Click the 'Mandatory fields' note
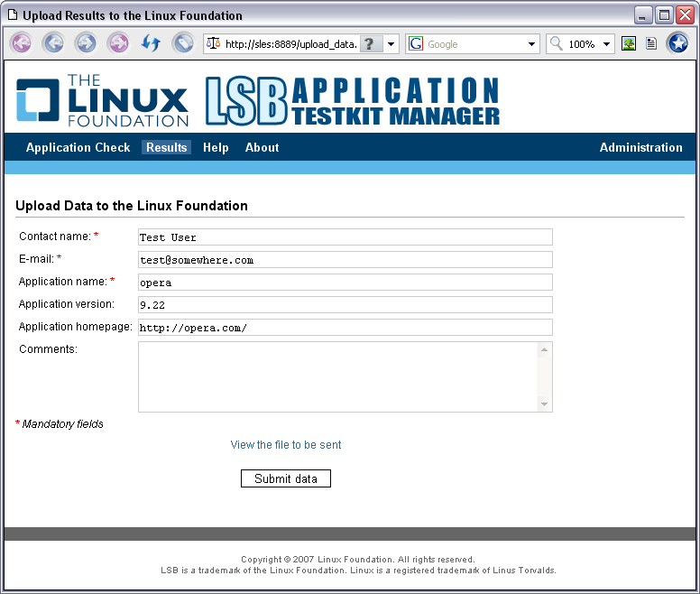Screen dimensions: 700x594 point(62,424)
